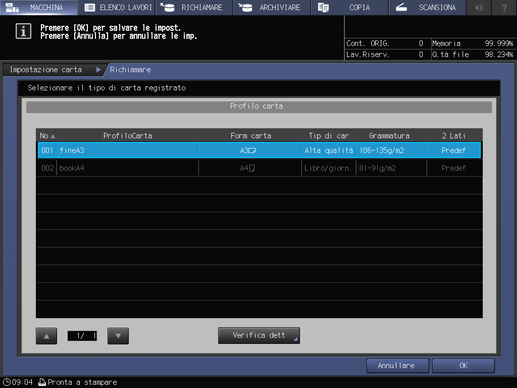Go to next page with down arrow
Image resolution: width=517 pixels, height=388 pixels.
click(118, 336)
